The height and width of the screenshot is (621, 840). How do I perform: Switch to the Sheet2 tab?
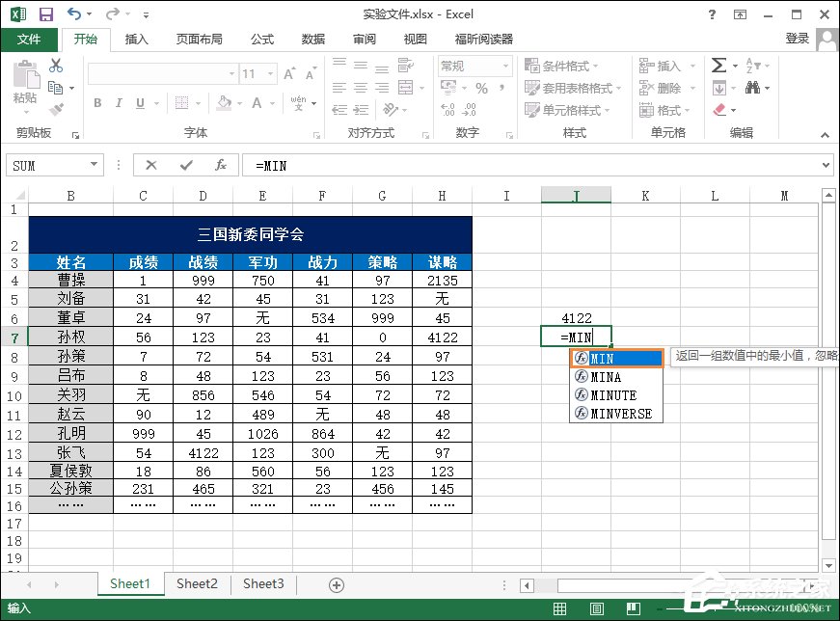pos(197,583)
